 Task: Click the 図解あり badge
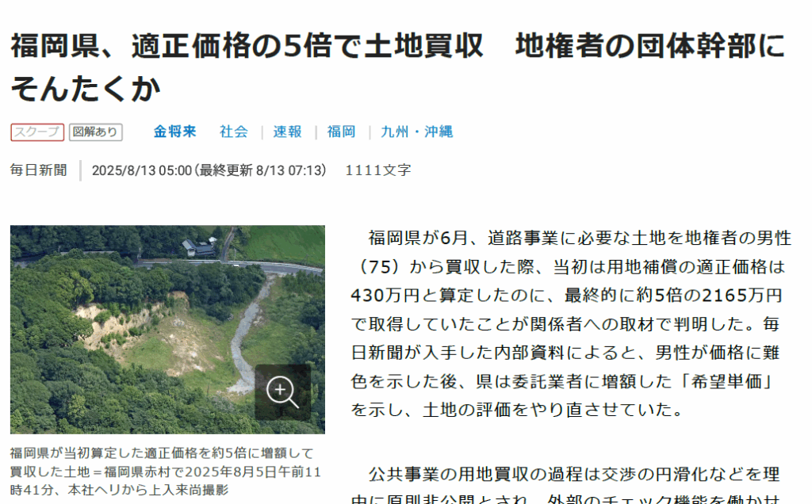coord(96,132)
